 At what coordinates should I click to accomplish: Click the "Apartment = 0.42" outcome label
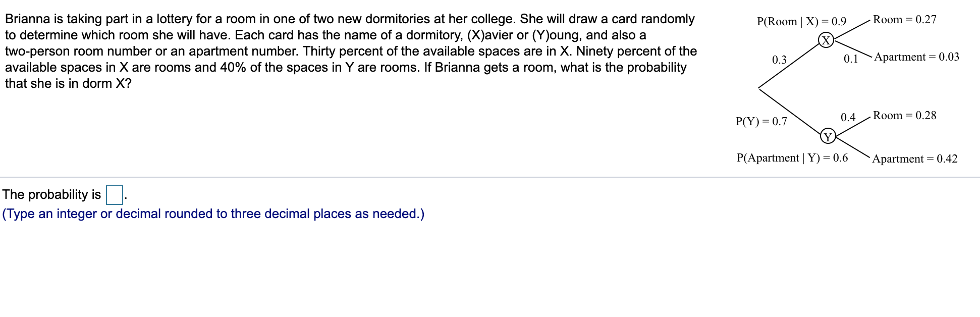[x=914, y=159]
